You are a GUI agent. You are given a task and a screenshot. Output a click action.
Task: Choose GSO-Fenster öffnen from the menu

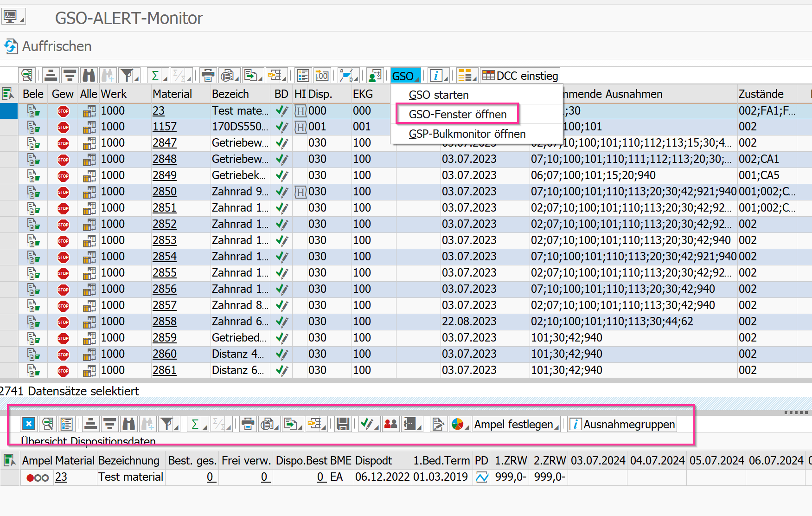click(457, 115)
